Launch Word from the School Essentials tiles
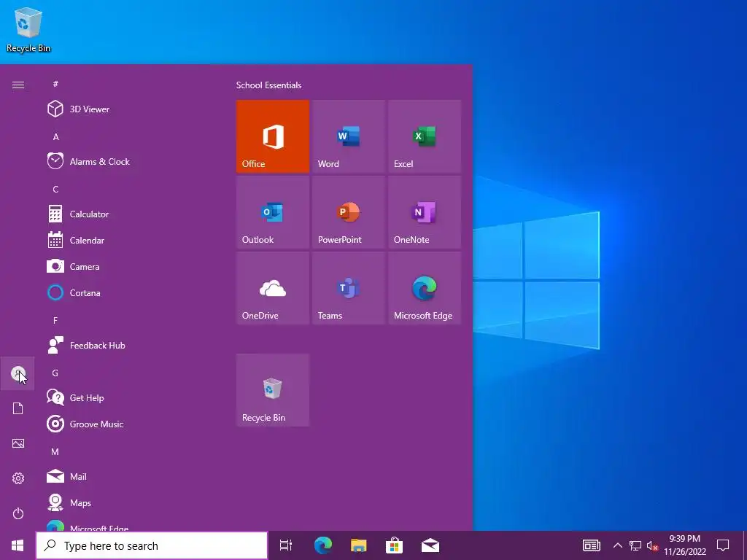The image size is (747, 560). 348,136
